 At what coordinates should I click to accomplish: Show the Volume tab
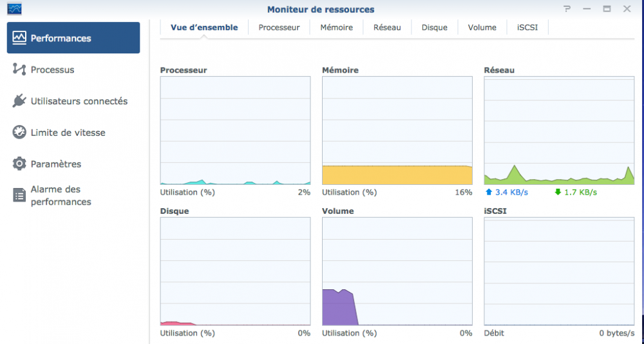[x=482, y=28]
